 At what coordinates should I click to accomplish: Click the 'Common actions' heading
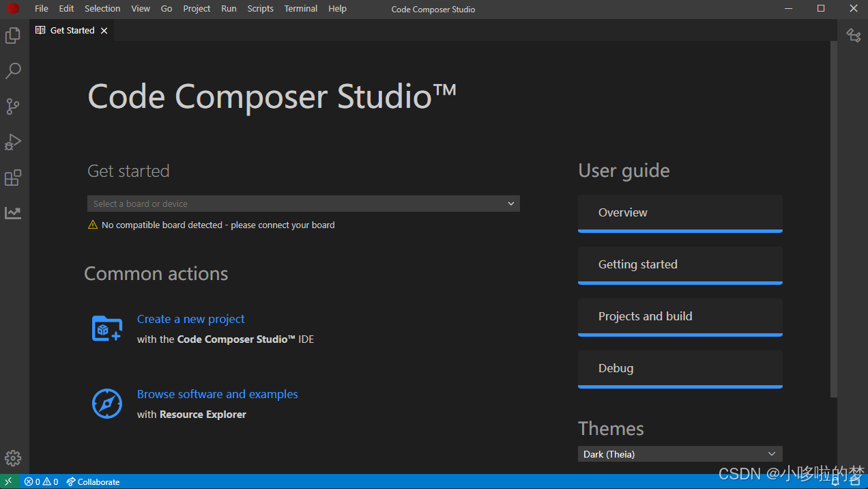coord(156,274)
